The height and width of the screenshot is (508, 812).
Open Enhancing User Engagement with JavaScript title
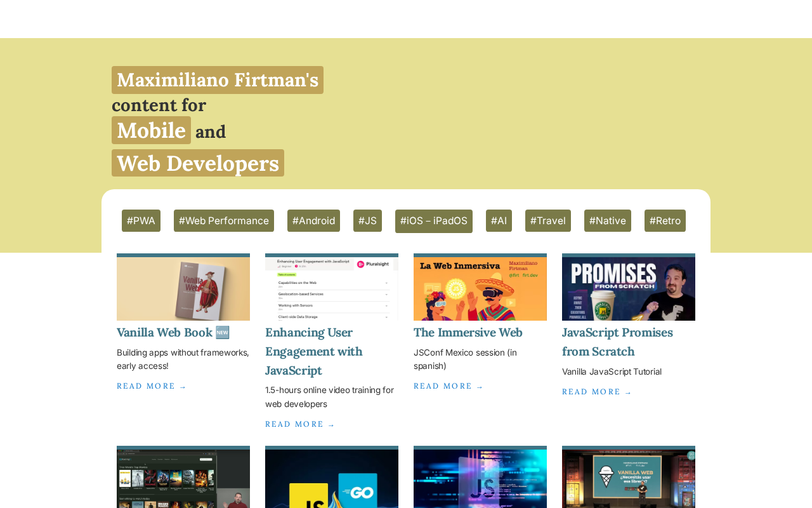[313, 351]
